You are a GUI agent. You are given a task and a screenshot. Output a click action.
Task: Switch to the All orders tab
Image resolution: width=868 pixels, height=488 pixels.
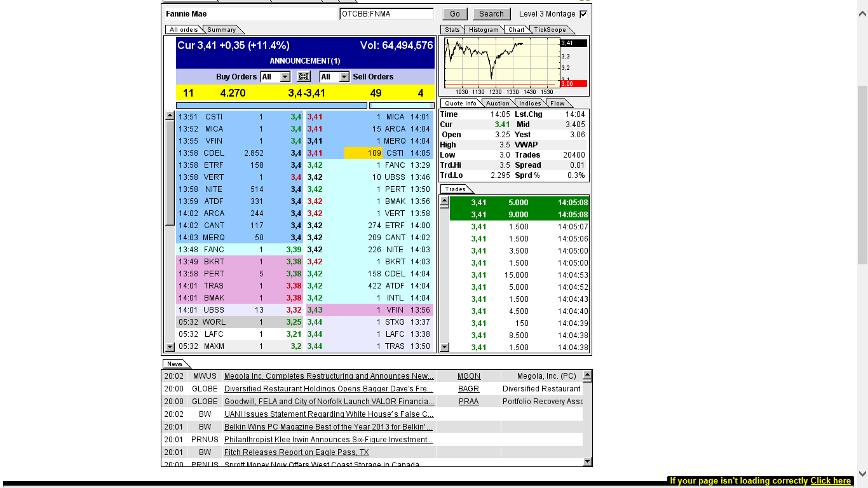point(184,30)
